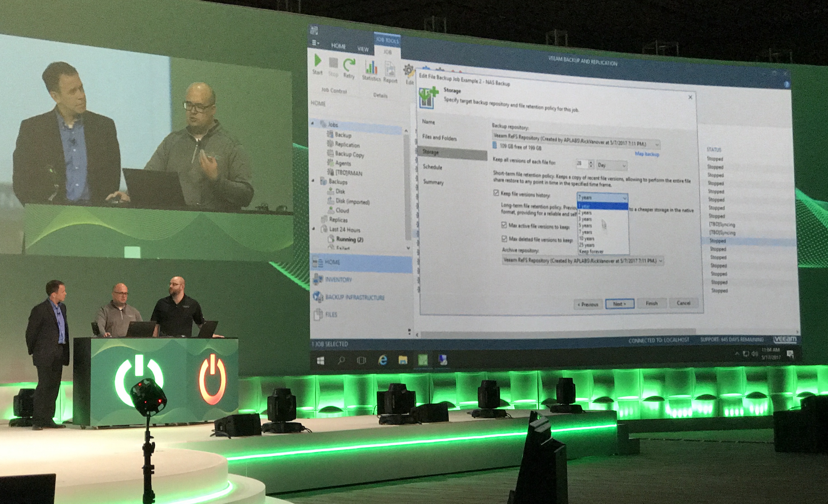Click the green Start job icon

(318, 61)
